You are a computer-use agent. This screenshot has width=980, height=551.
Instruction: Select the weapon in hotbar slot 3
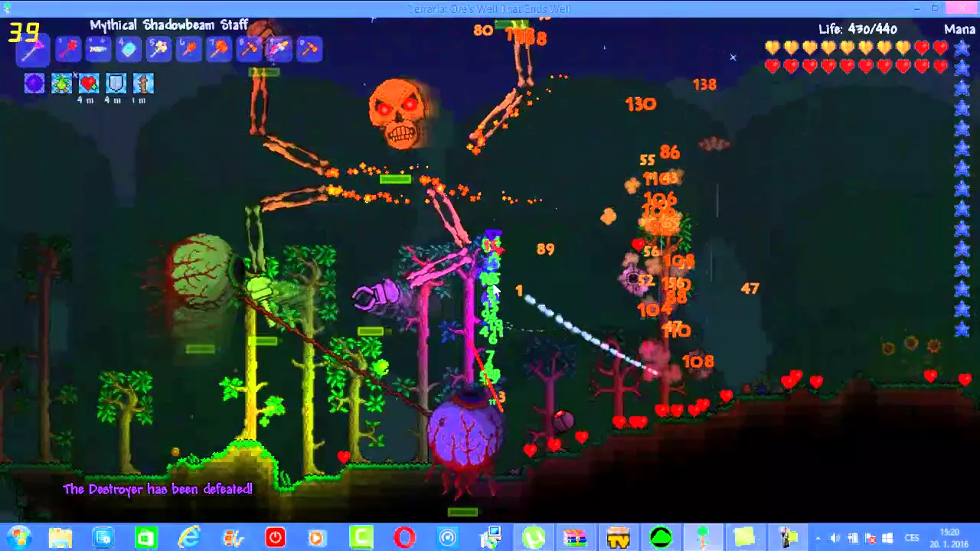click(x=98, y=50)
